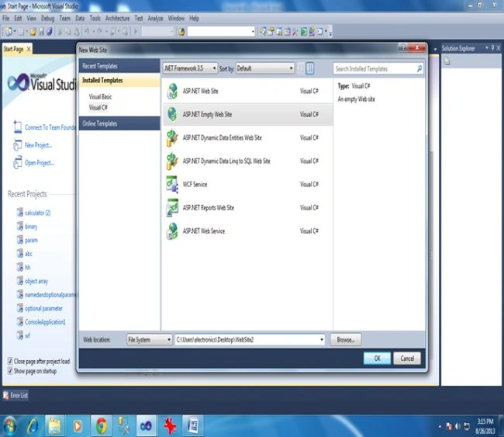Screen dimensions: 504x437
Task: Open Windows Media Player from taskbar
Action: 78,425
